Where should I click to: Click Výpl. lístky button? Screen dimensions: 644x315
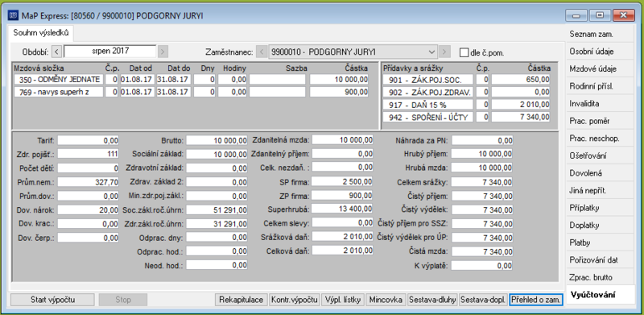[343, 300]
